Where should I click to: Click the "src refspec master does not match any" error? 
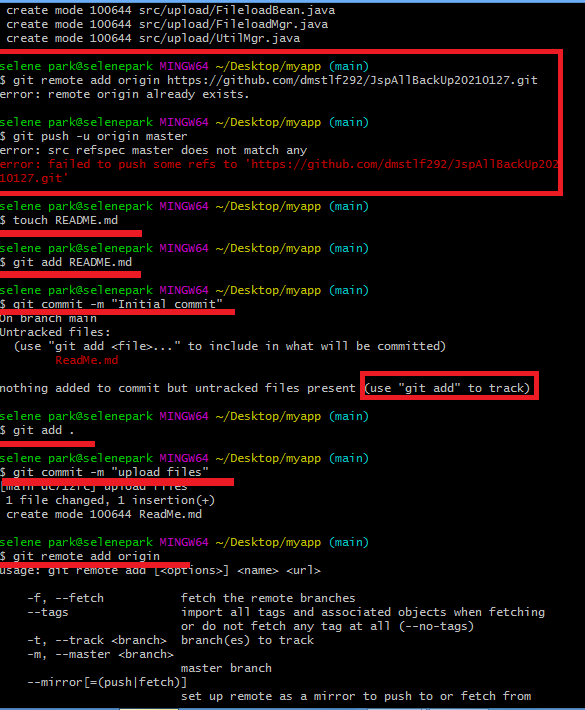point(153,150)
